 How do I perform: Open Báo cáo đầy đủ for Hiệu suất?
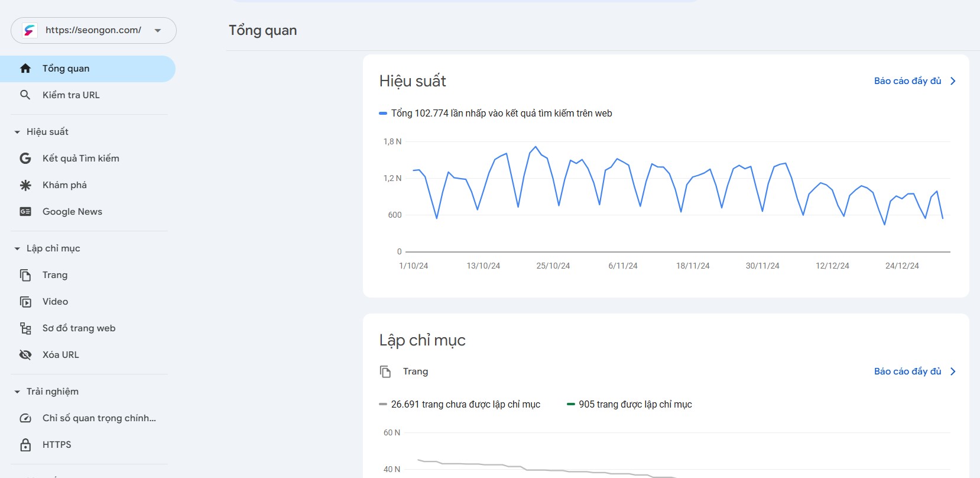(907, 81)
